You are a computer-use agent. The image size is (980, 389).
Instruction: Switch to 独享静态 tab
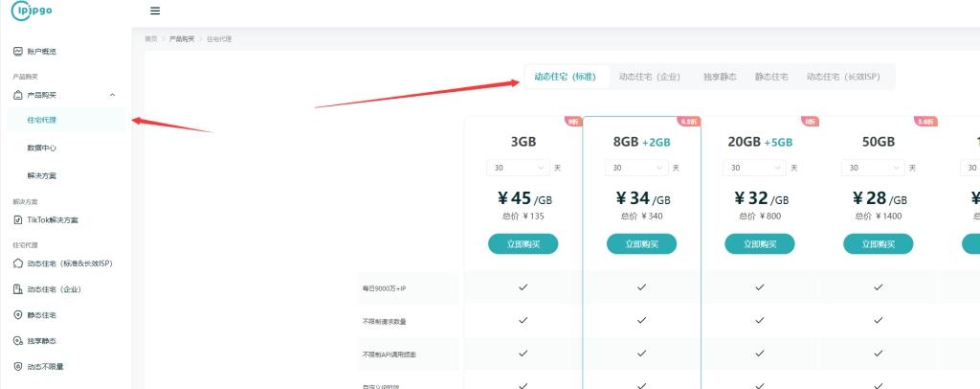[720, 77]
